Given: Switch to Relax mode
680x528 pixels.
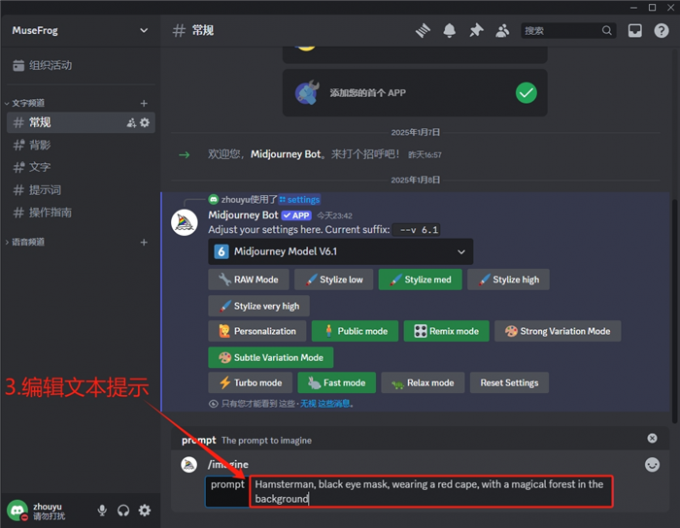Looking at the screenshot, I should pyautogui.click(x=423, y=383).
